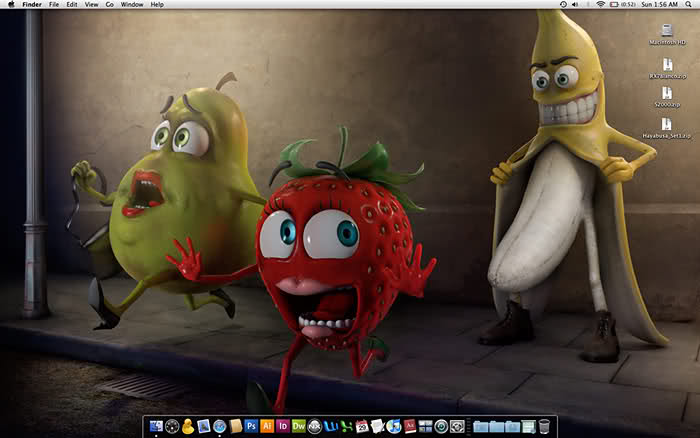The width and height of the screenshot is (700, 438).
Task: Launch Photoshop from the Dock
Action: (x=251, y=426)
